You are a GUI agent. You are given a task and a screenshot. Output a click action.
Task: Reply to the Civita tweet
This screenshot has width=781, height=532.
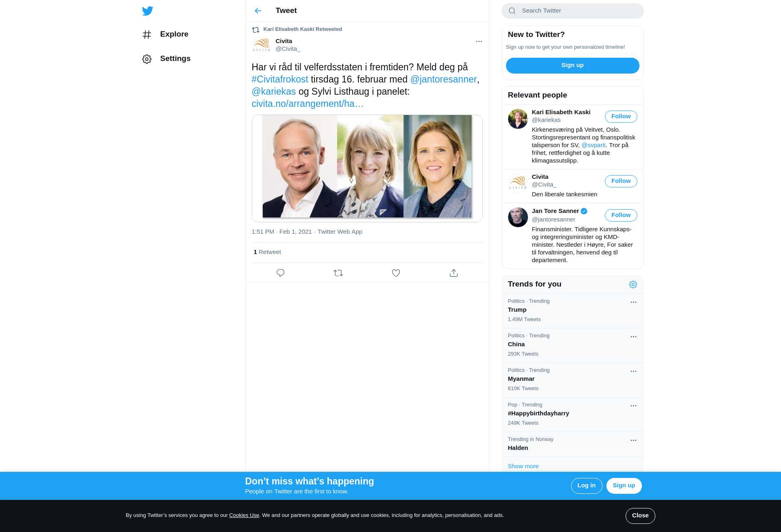(280, 273)
